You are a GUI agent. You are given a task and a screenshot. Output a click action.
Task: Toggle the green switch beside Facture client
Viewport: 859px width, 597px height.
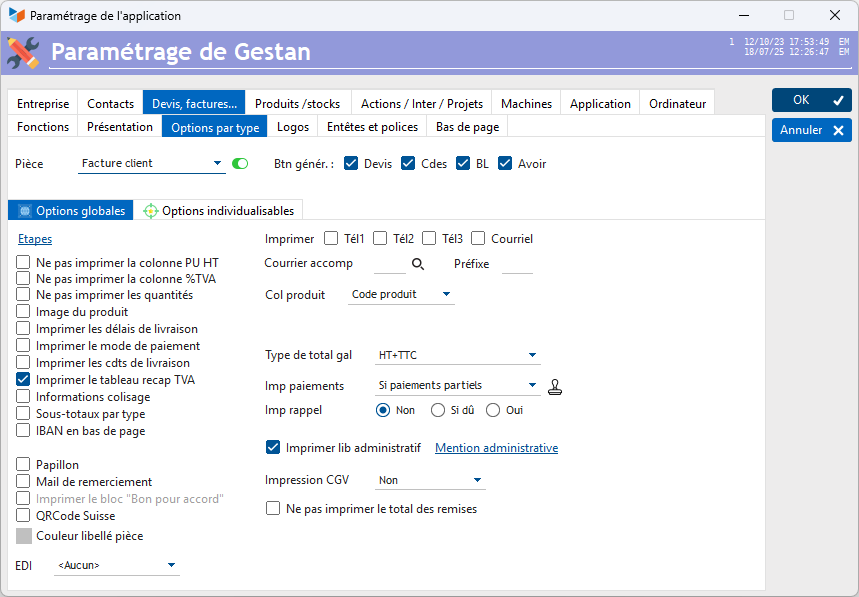click(x=240, y=164)
